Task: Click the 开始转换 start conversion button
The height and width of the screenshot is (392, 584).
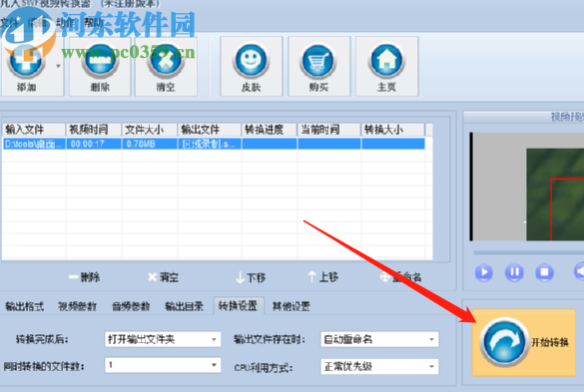Action: [524, 342]
